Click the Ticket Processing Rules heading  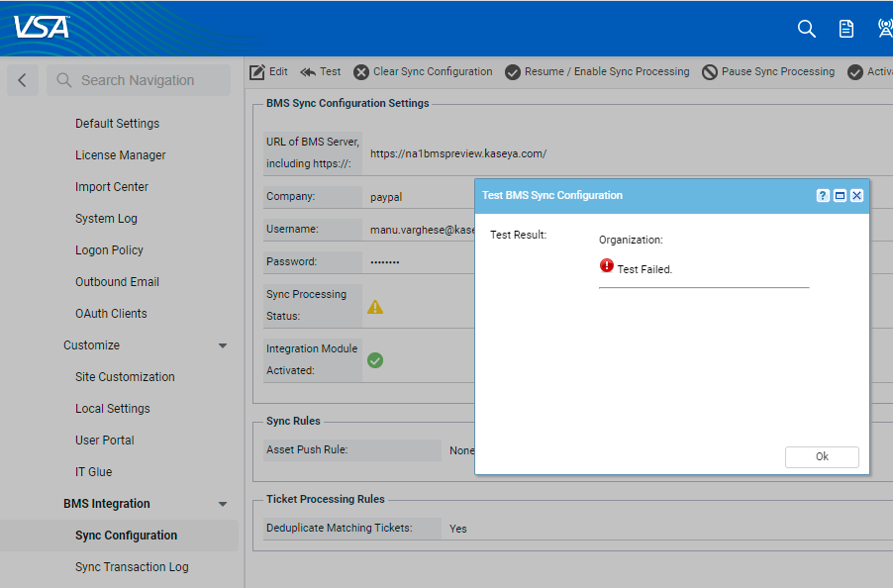coord(325,499)
